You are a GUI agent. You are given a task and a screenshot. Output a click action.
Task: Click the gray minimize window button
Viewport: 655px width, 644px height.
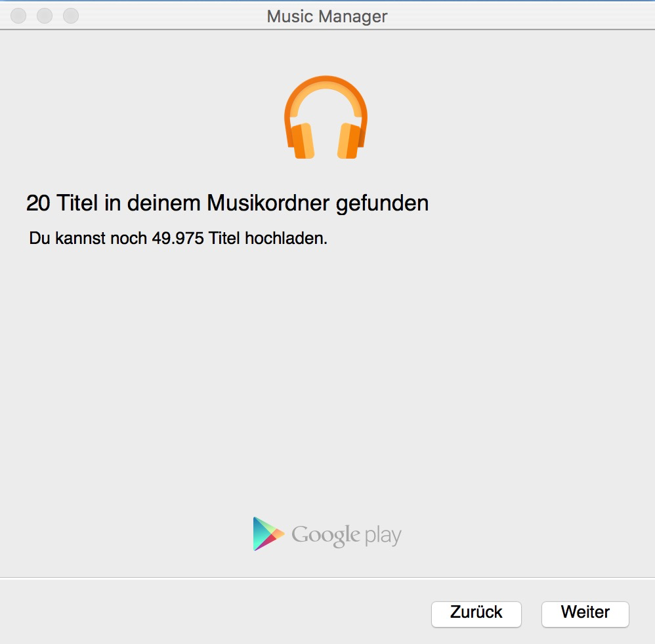pos(45,16)
